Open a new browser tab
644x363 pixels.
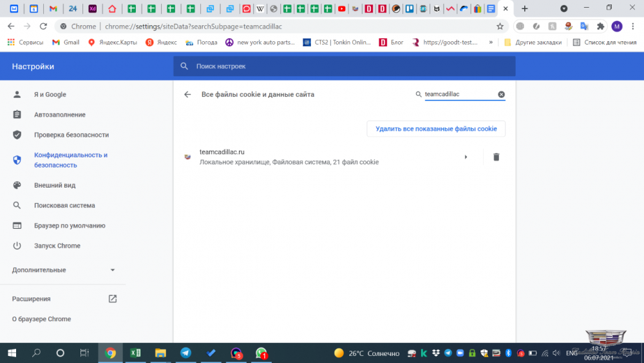click(x=524, y=8)
